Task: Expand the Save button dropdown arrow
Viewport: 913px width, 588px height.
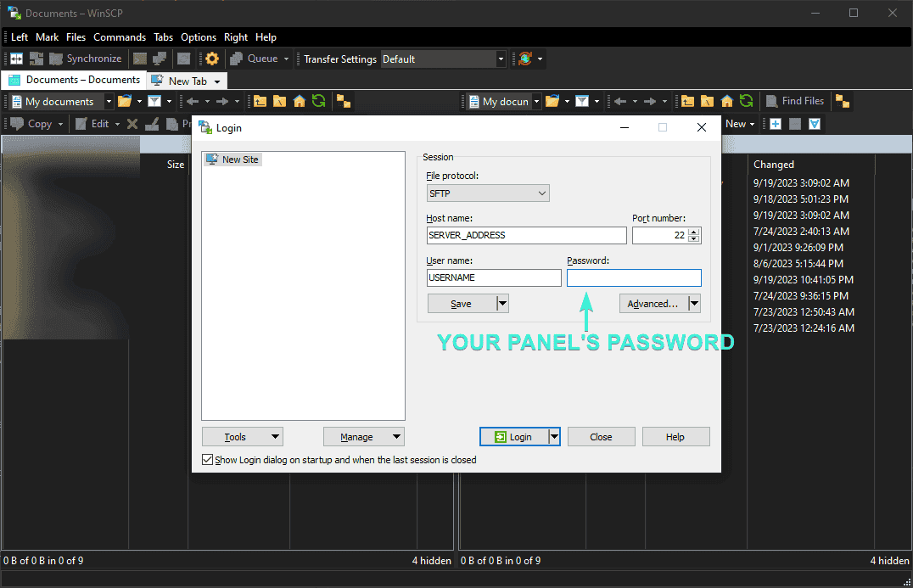Action: 502,304
